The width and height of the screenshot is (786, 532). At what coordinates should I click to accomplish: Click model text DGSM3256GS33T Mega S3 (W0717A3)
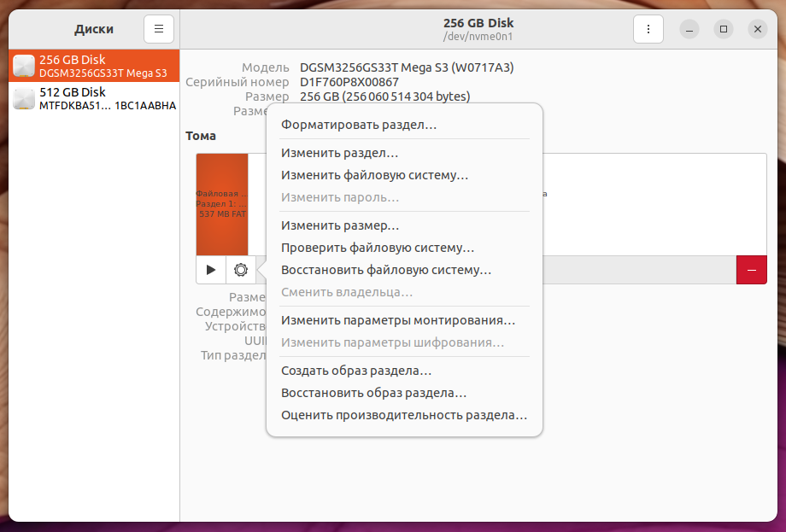407,67
